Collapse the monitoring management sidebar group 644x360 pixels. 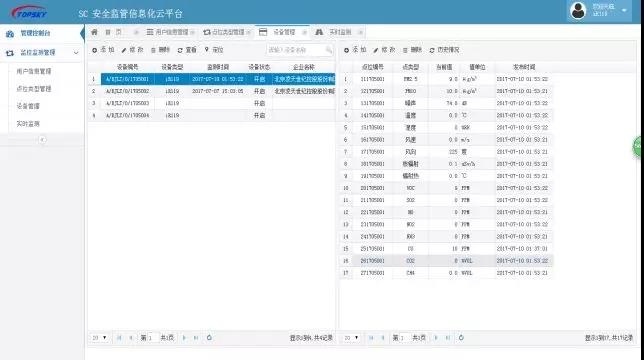pos(76,53)
